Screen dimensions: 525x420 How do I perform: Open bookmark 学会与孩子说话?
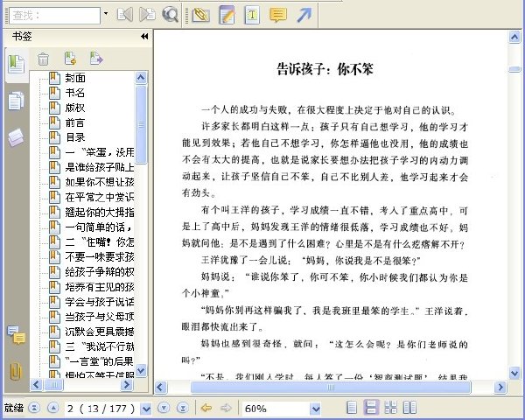coord(100,302)
